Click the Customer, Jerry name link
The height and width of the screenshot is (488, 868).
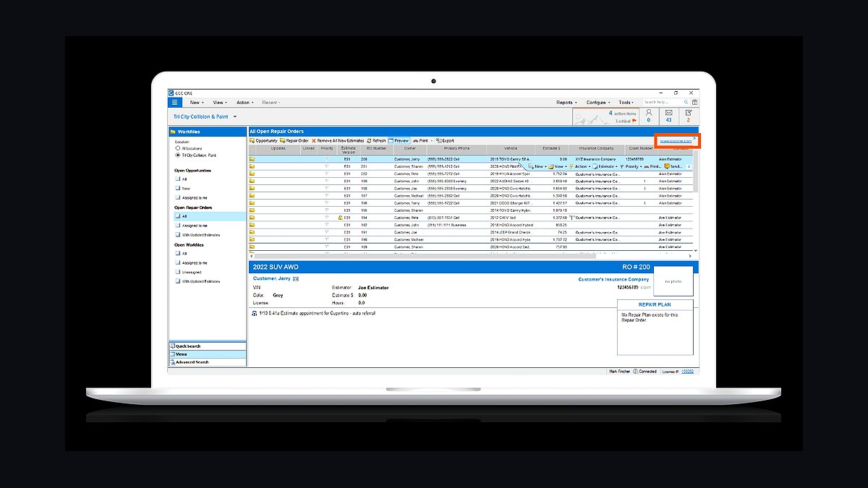(x=271, y=278)
